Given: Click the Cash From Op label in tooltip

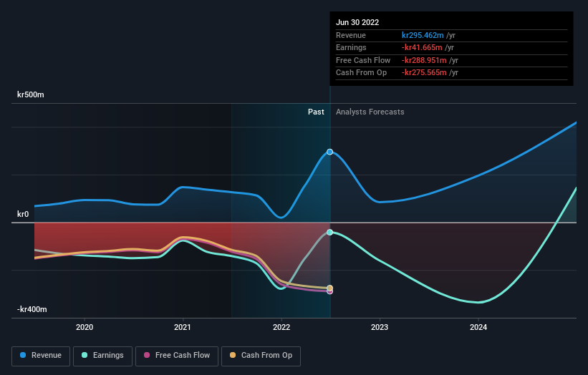Looking at the screenshot, I should click(361, 73).
